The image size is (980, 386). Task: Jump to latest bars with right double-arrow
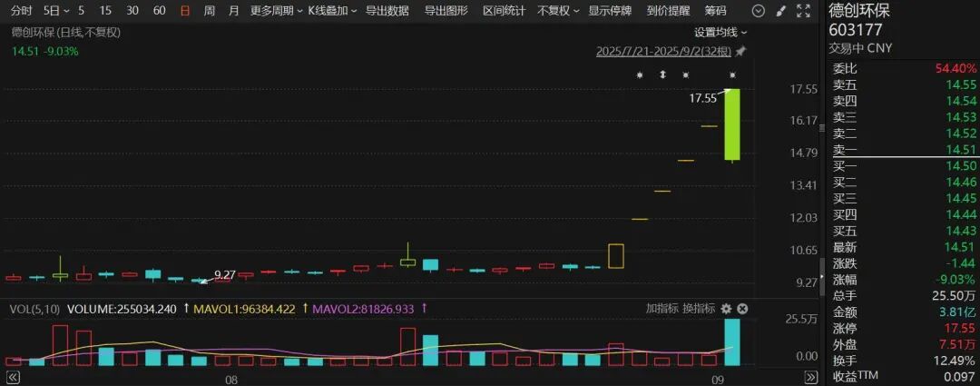(810, 377)
